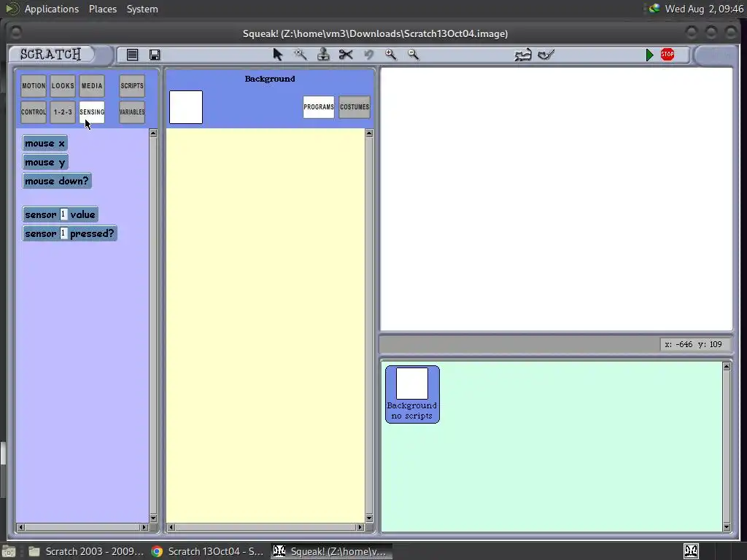Open the Places menu
Image resolution: width=747 pixels, height=560 pixels.
[x=102, y=9]
